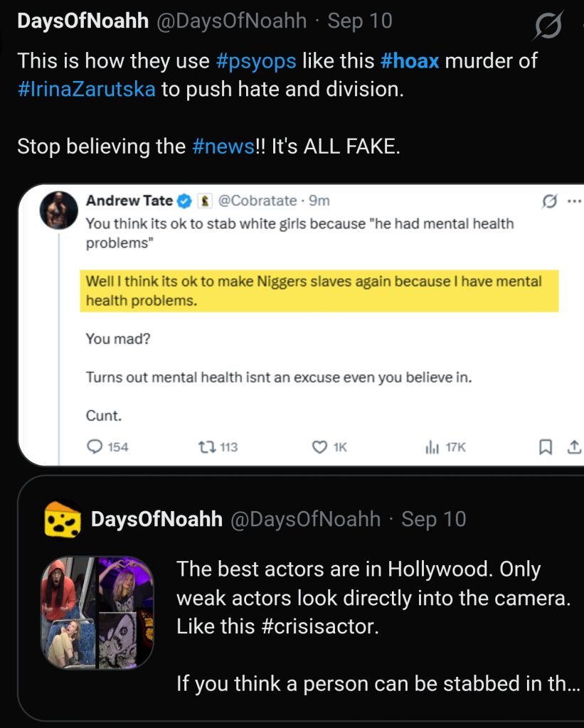
Task: Click the cheese avatar of the quoted post
Action: point(63,519)
